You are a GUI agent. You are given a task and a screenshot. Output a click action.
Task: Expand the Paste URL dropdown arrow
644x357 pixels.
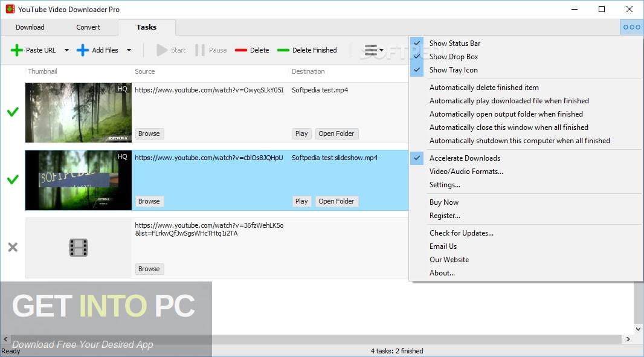pyautogui.click(x=66, y=50)
